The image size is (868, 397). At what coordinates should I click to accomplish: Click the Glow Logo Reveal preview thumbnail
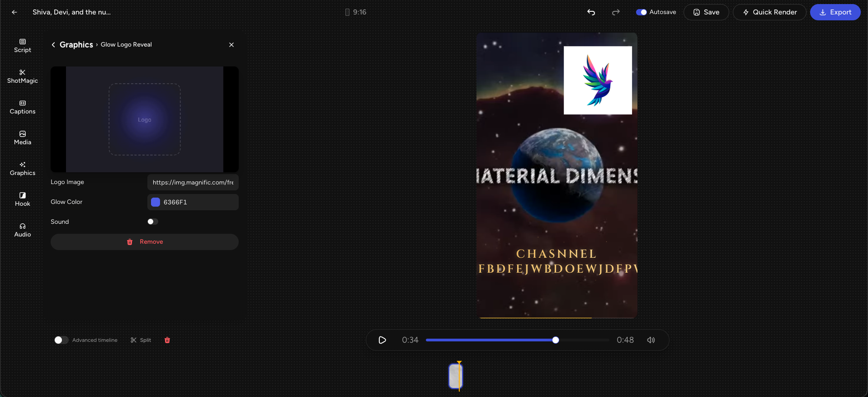coord(145,119)
